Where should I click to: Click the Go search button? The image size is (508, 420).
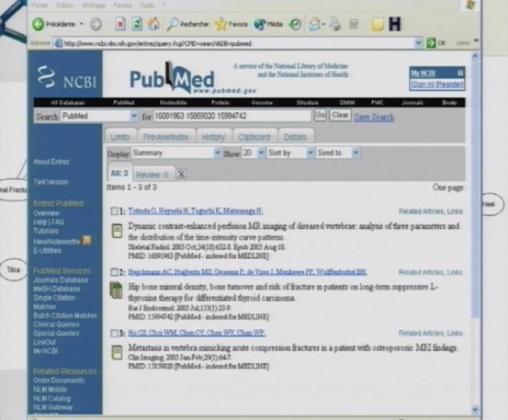[320, 115]
